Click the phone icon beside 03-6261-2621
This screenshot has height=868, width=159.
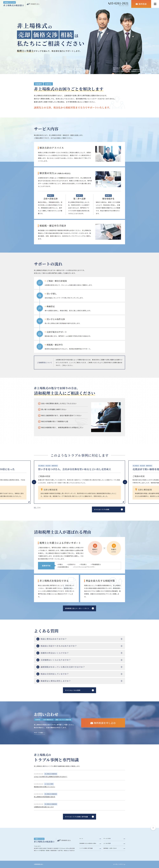coord(109,3)
